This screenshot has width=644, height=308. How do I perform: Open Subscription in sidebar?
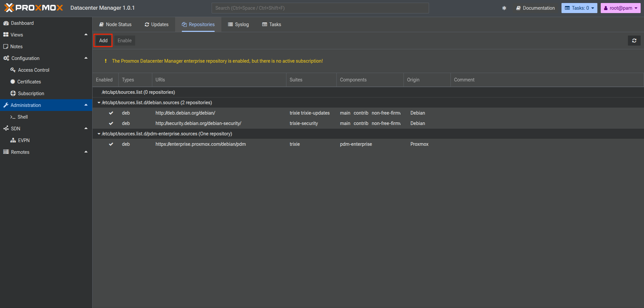point(46,94)
